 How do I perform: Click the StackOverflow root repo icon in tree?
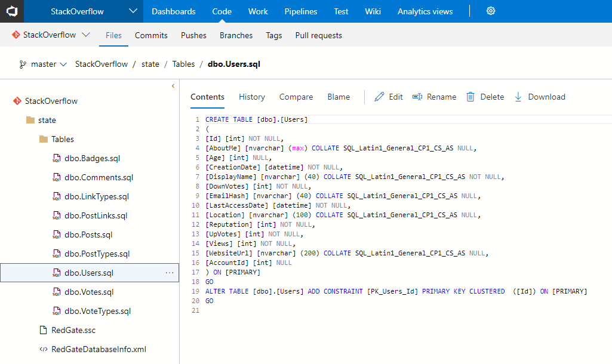tap(17, 101)
